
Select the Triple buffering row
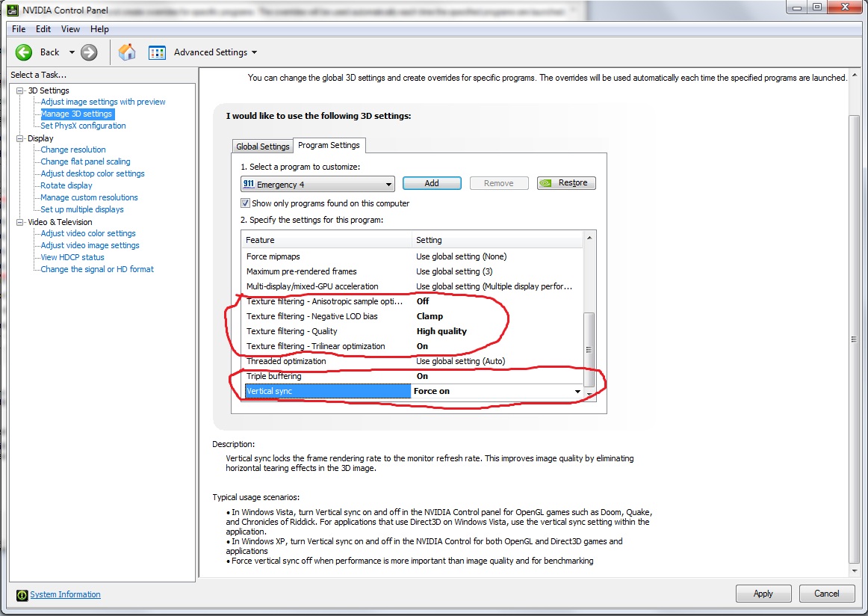(412, 376)
